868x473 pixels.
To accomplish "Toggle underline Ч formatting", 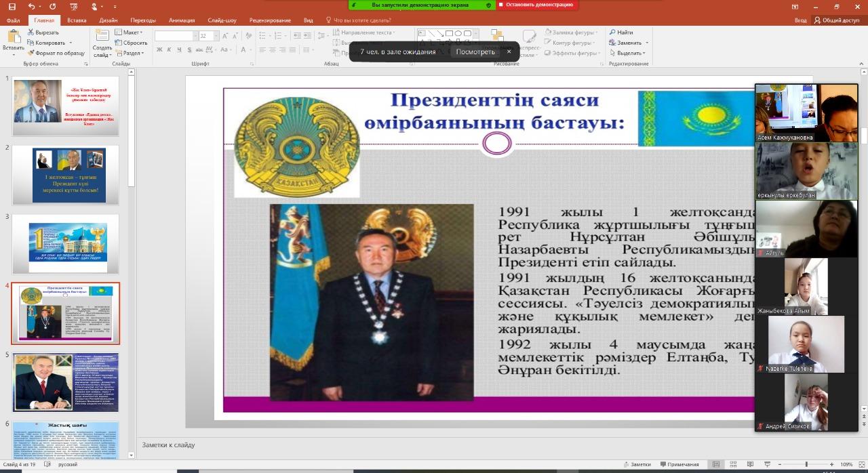I will click(178, 49).
